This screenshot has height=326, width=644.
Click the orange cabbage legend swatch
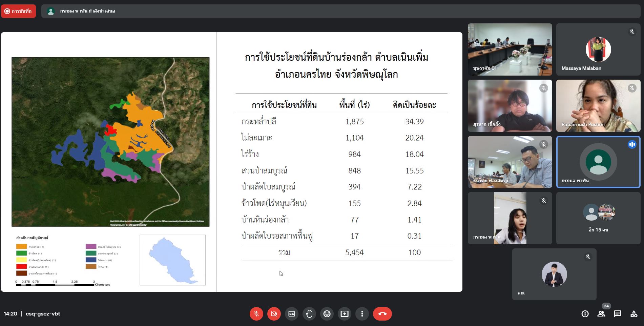click(x=22, y=247)
